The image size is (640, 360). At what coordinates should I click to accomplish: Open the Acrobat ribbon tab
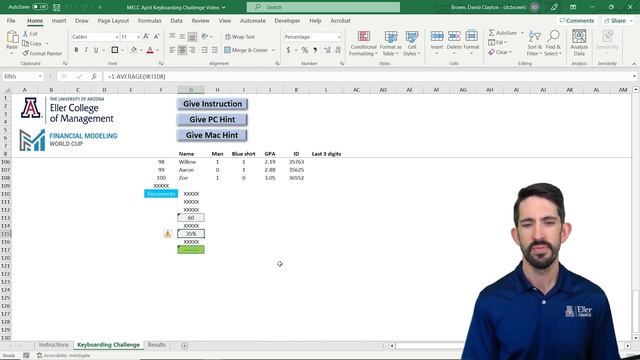(x=340, y=20)
